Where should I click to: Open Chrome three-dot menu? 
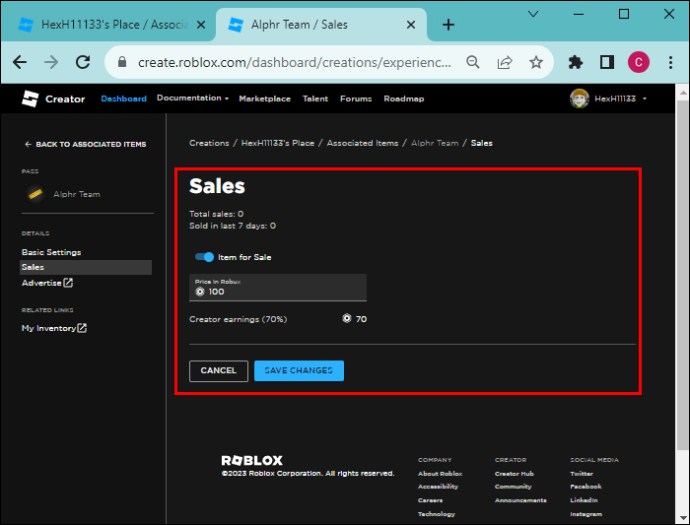click(x=670, y=62)
